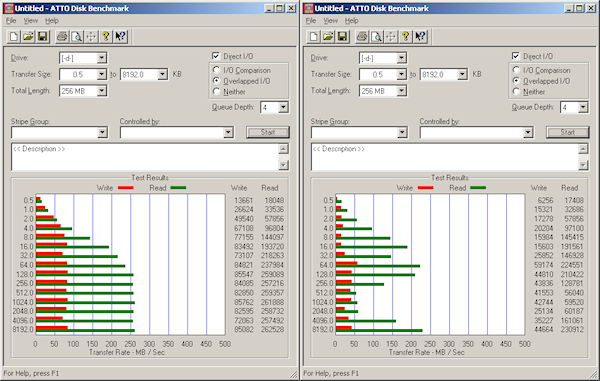This screenshot has width=600, height=381.
Task: Click the yellow Help question mark in right window
Action: (405, 36)
